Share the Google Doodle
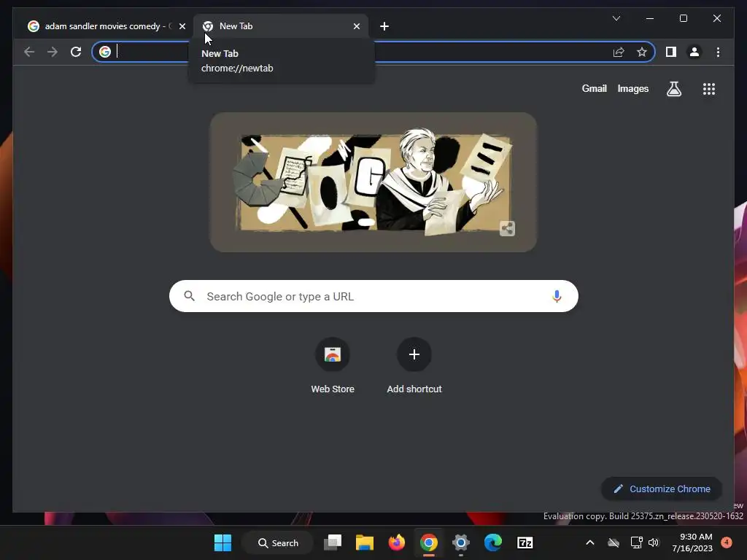747x560 pixels. click(x=508, y=228)
